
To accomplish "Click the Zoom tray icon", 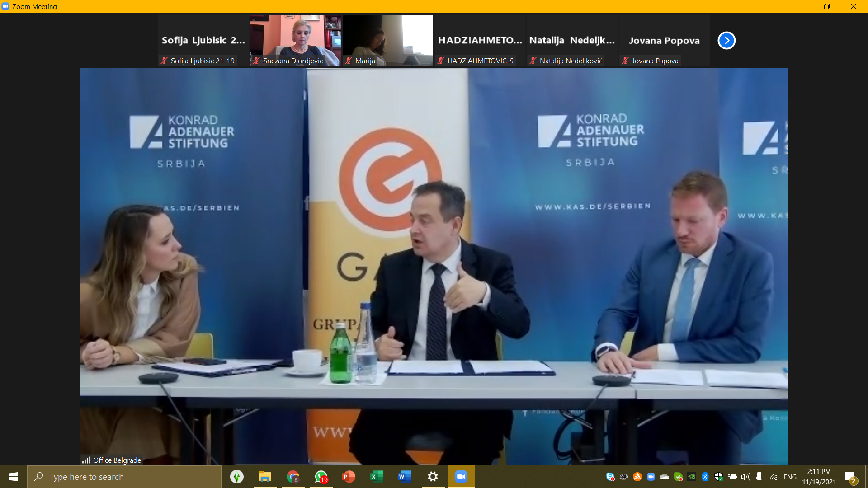I will [651, 477].
